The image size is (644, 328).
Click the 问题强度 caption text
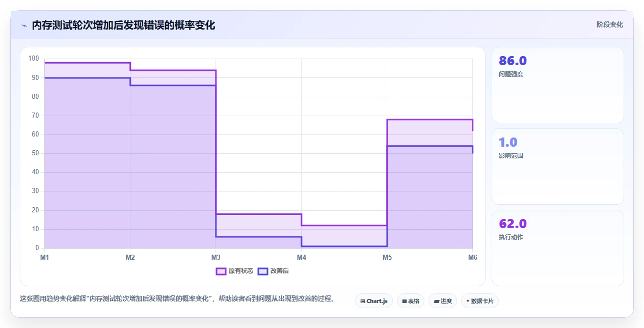point(511,74)
